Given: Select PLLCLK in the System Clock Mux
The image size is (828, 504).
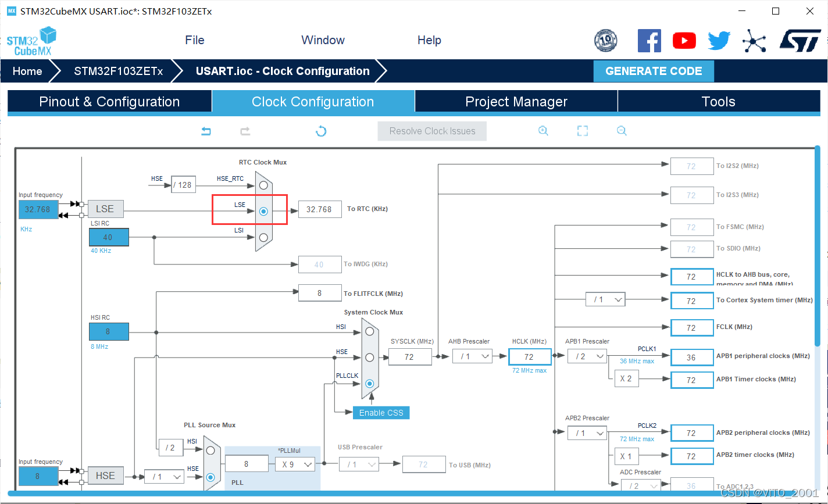Looking at the screenshot, I should pyautogui.click(x=369, y=384).
